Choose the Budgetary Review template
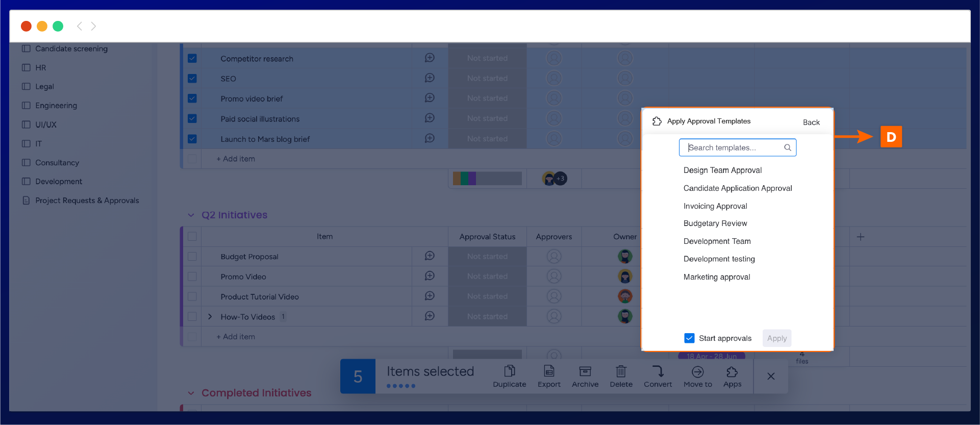Screen dimensions: 980x425 715,223
